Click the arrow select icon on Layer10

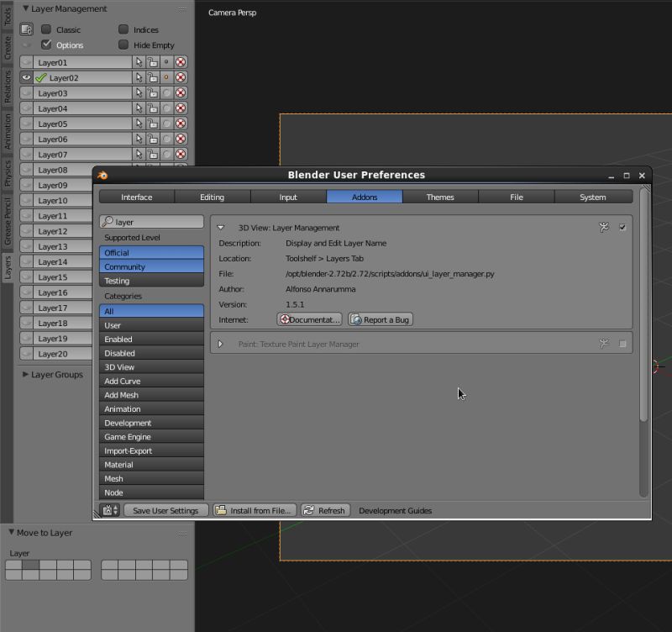coord(139,200)
